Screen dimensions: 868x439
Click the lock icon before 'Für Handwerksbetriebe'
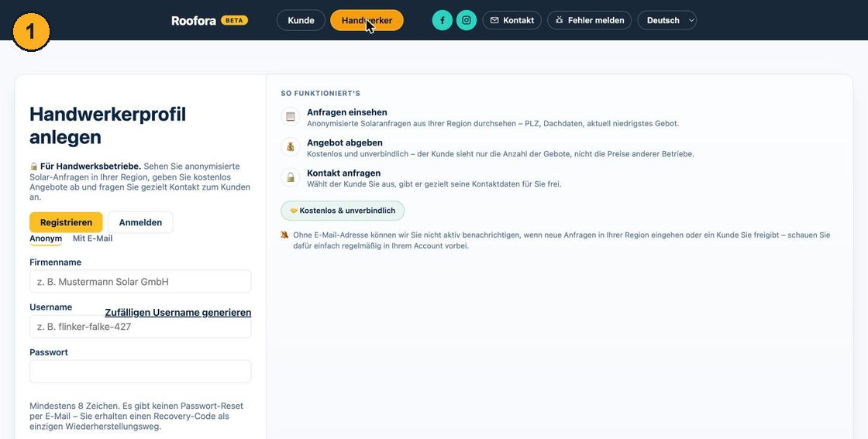[x=34, y=166]
